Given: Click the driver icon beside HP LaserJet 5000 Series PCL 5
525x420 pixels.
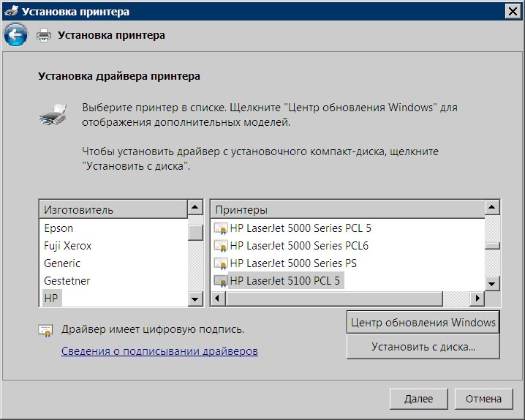Looking at the screenshot, I should click(x=220, y=228).
